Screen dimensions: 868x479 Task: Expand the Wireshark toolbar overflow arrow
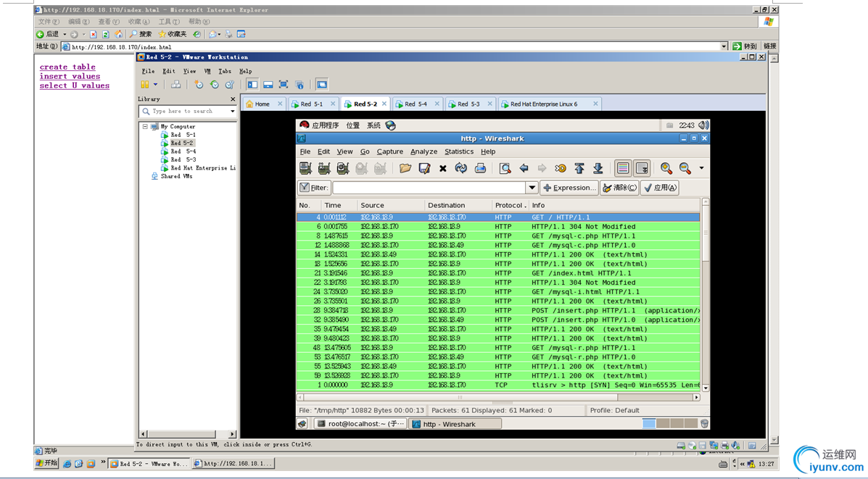tap(701, 168)
